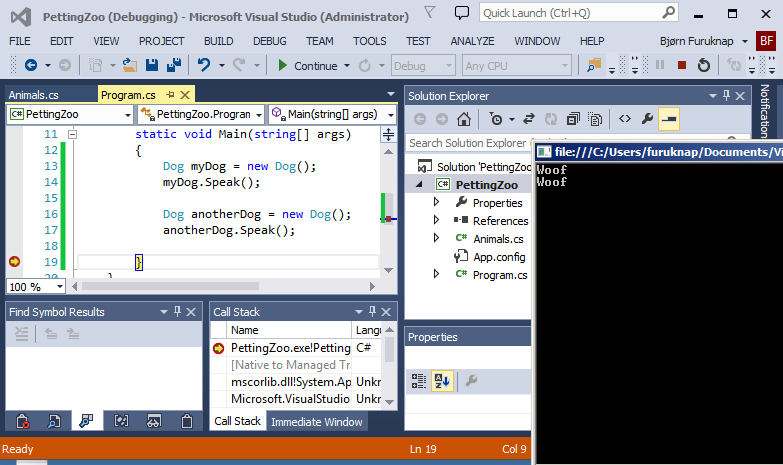Viewport: 783px width, 465px height.
Task: Click the Save All icon
Action: pos(174,65)
